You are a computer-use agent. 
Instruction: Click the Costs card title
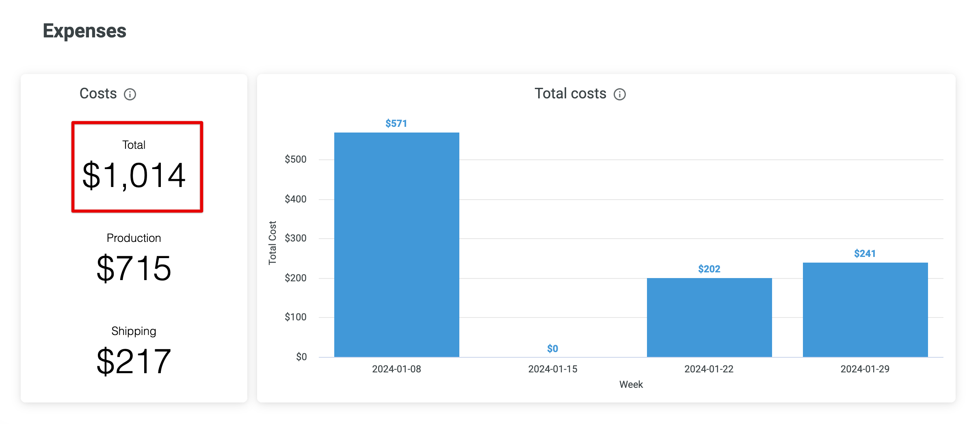tap(98, 93)
